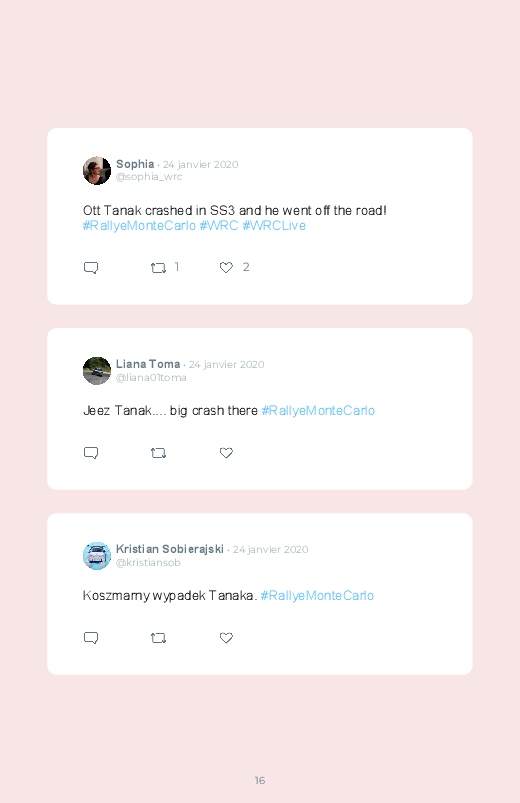Like Kristian Sobierajski's tweet with the heart

(x=226, y=638)
